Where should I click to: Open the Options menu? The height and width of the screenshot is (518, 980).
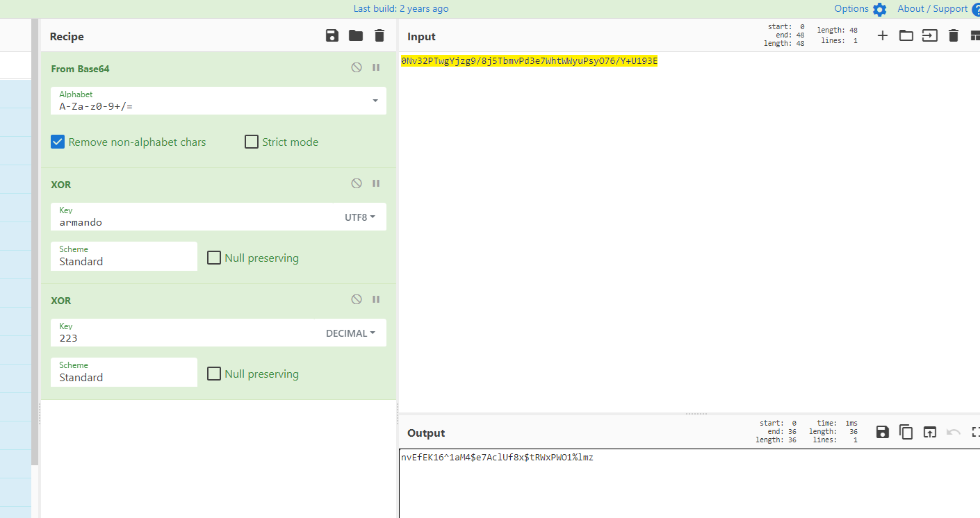[860, 9]
